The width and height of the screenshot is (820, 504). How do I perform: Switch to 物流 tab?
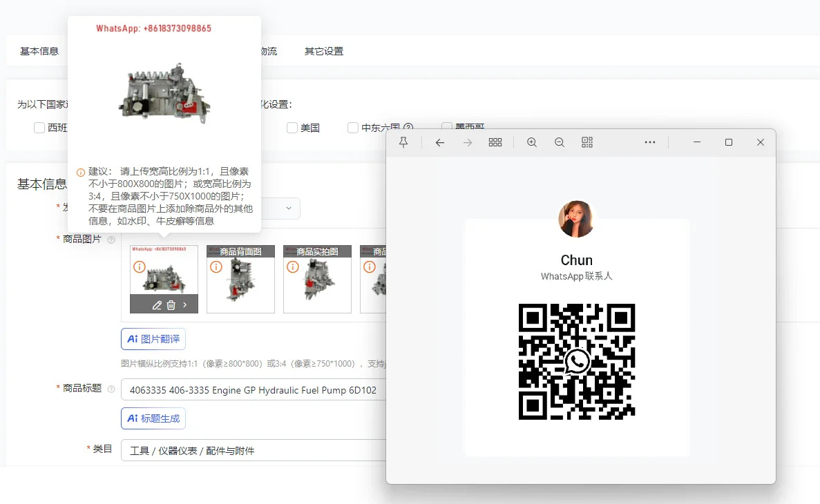269,51
